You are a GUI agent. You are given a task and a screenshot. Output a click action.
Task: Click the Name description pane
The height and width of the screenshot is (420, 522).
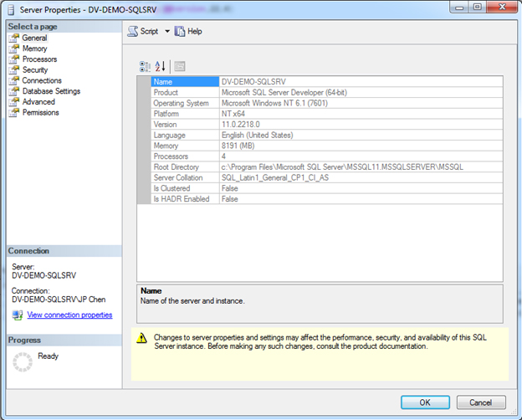pos(320,304)
